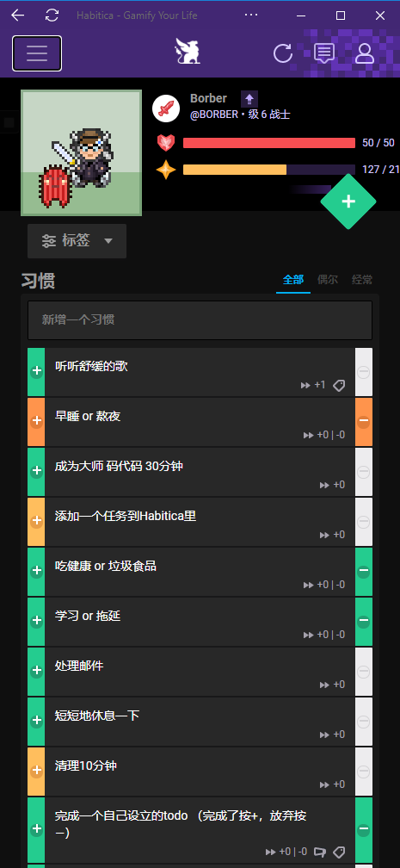
Task: Select the 偶尔 habits tab
Action: [x=328, y=280]
